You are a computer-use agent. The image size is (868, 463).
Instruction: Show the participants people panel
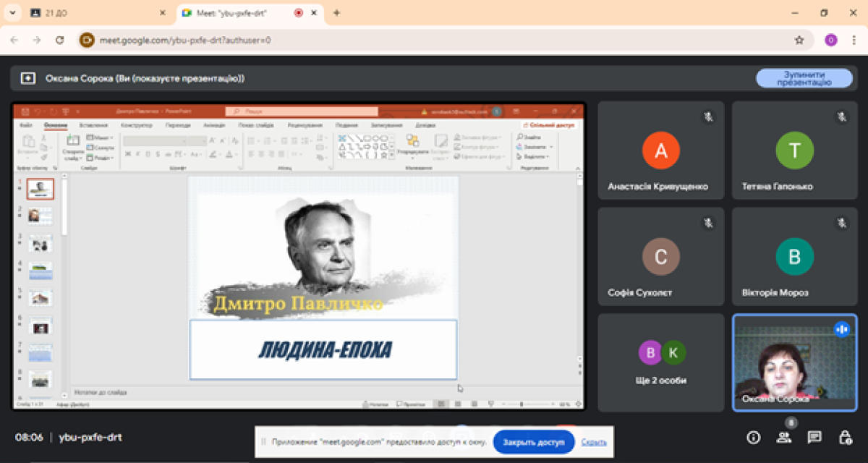[784, 437]
